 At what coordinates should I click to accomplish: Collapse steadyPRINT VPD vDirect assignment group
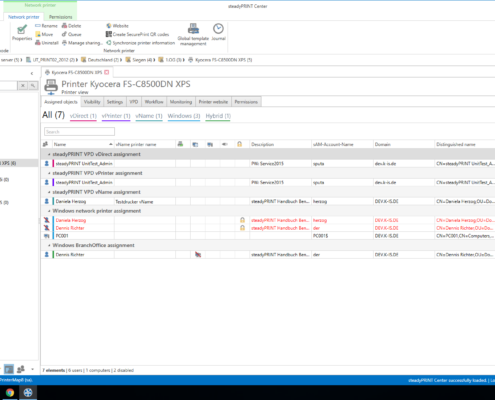pos(49,154)
